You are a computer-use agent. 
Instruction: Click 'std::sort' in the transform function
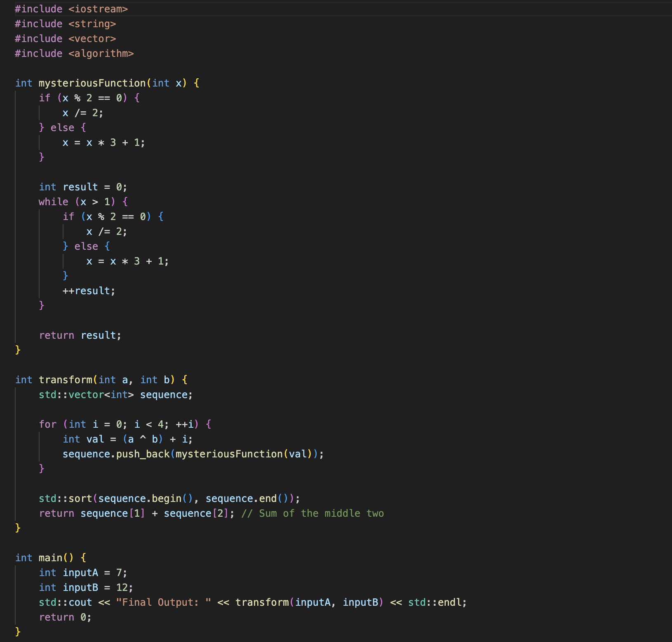click(x=66, y=499)
